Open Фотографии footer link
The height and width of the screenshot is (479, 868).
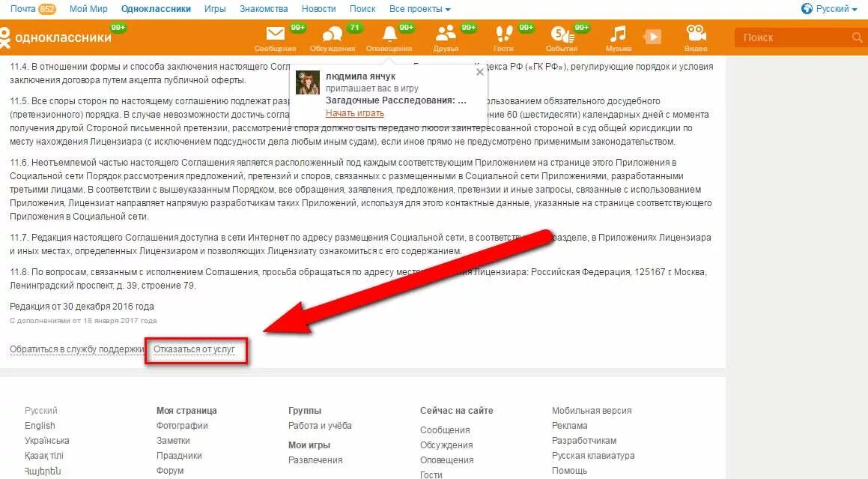[182, 426]
